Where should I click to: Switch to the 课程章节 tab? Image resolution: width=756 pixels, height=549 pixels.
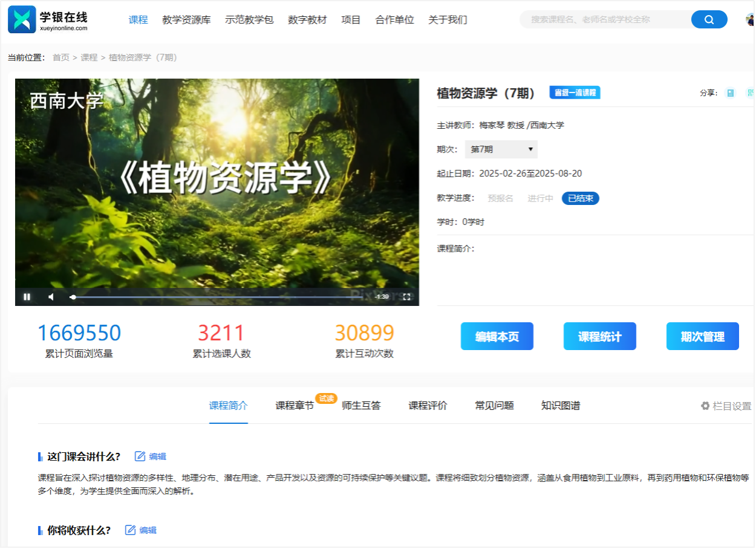pos(295,406)
